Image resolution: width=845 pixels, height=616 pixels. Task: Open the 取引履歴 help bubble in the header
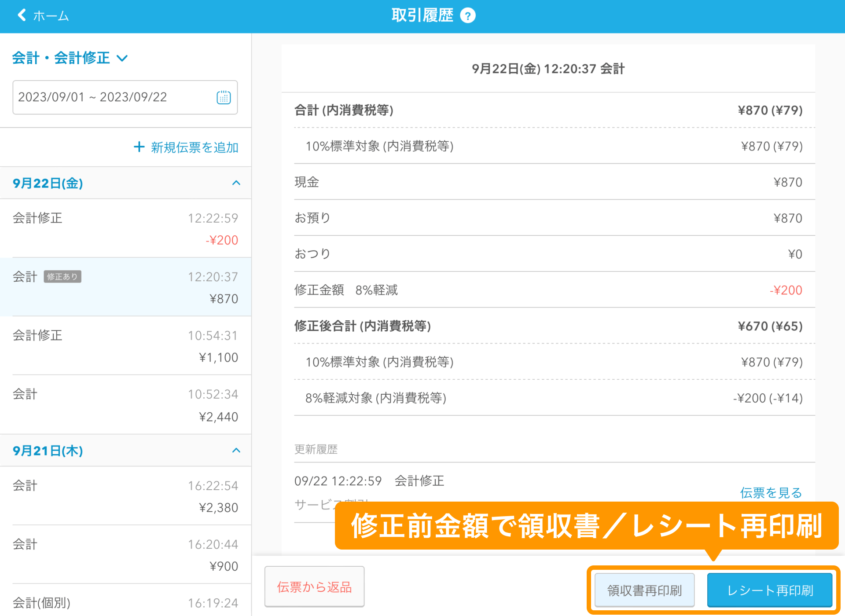[468, 15]
